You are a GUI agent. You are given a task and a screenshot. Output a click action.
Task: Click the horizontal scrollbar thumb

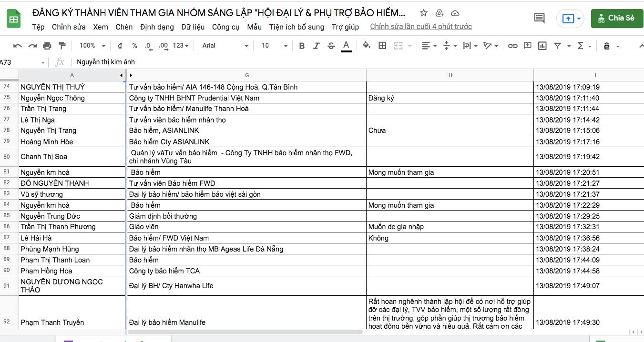[x=245, y=332]
